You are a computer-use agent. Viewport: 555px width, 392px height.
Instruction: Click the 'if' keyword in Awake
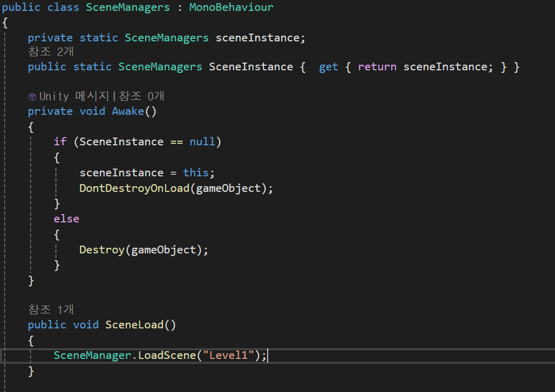60,142
